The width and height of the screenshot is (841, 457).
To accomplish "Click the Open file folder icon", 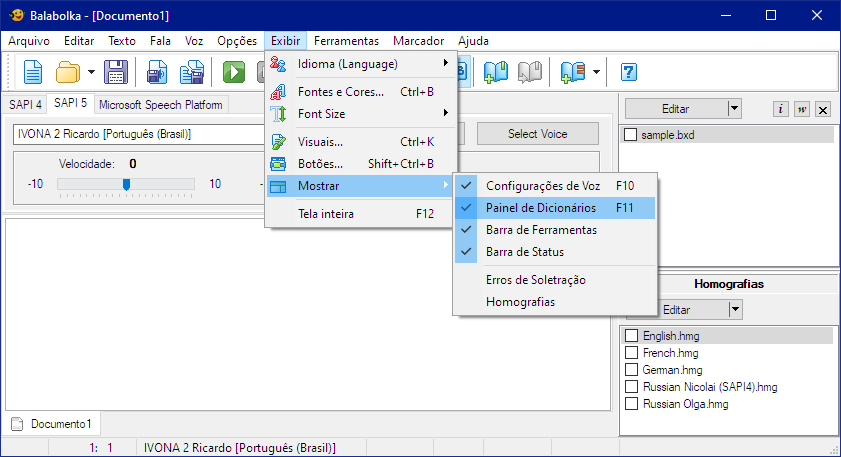I will [67, 72].
